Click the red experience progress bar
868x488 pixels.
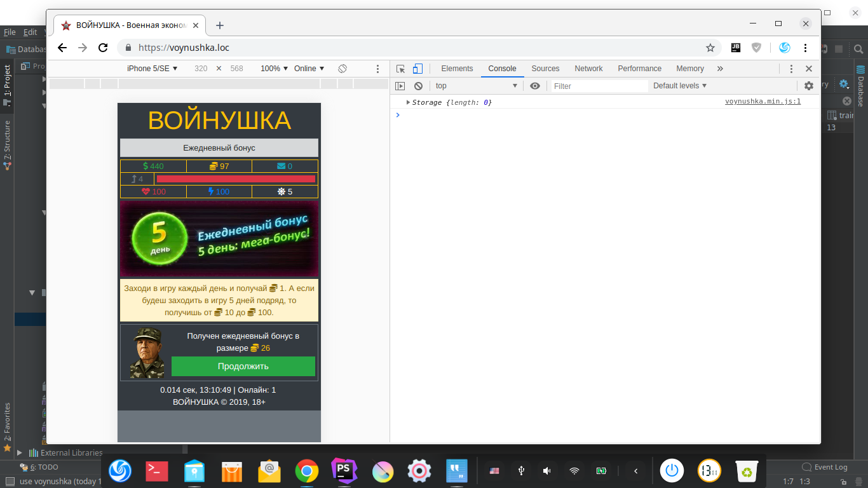coord(236,179)
